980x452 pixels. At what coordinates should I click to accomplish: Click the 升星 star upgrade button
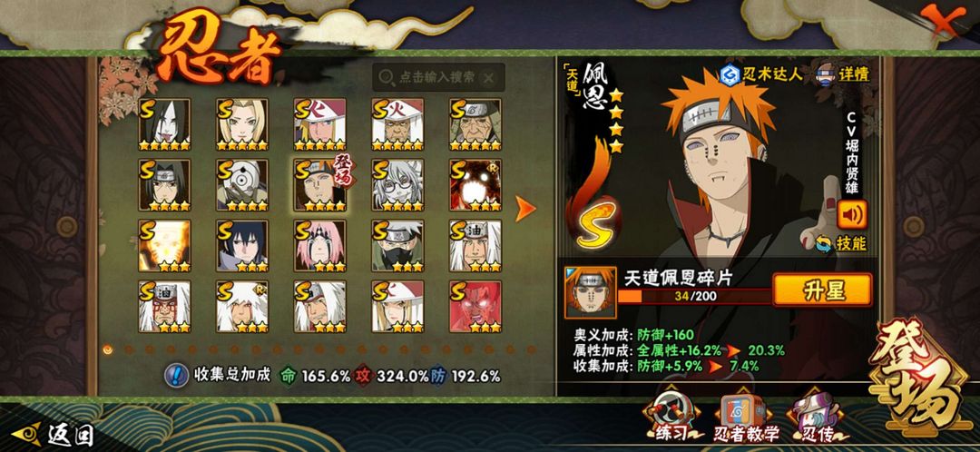pyautogui.click(x=822, y=290)
